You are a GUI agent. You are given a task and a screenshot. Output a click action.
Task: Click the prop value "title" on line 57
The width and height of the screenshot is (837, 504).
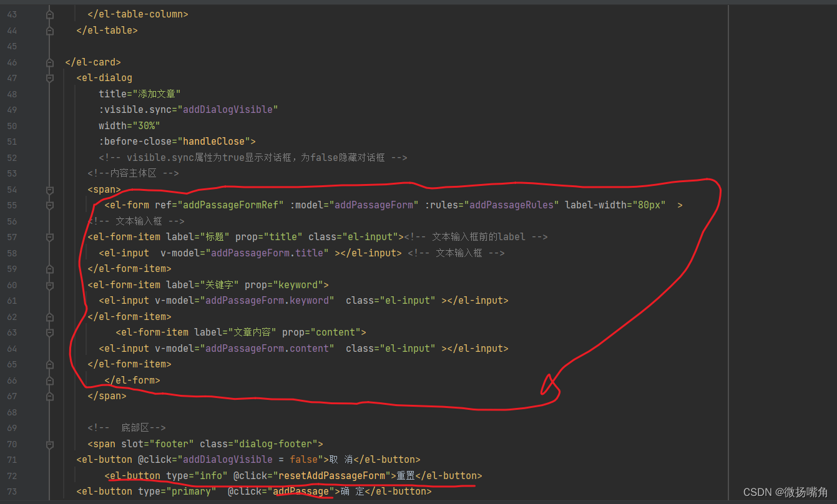pos(283,237)
